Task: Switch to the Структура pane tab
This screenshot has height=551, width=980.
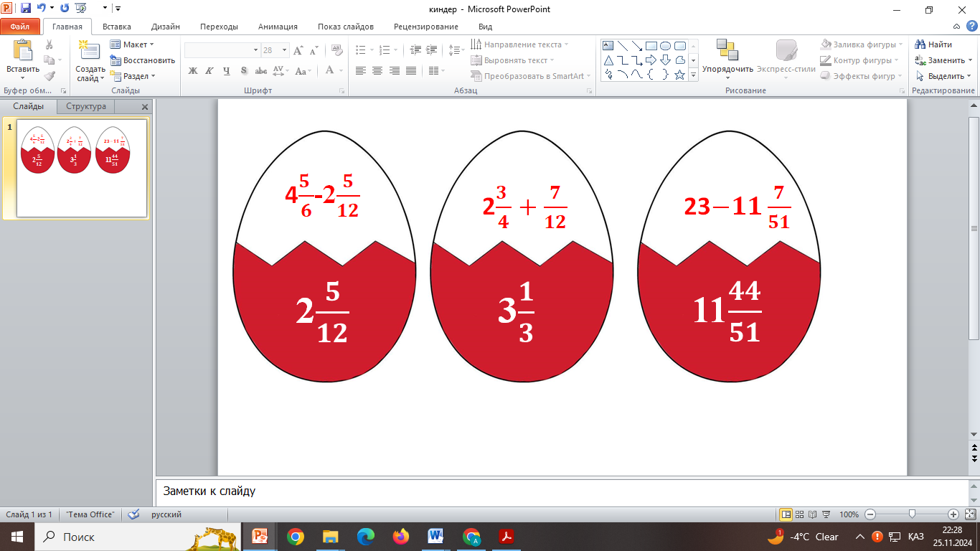Action: point(86,106)
